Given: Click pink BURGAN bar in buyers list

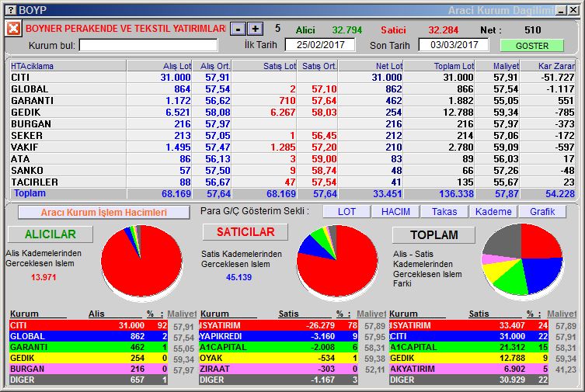Looking at the screenshot, I should click(89, 369).
